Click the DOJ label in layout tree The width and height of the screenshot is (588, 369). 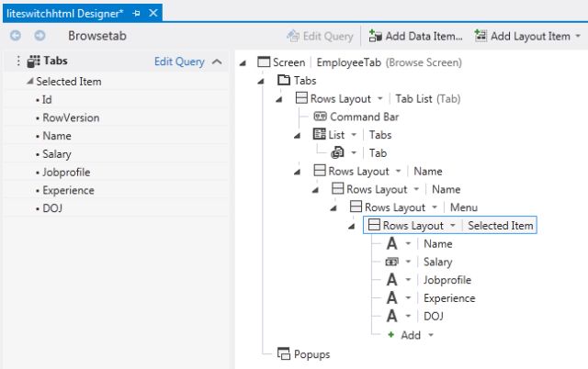click(x=433, y=316)
